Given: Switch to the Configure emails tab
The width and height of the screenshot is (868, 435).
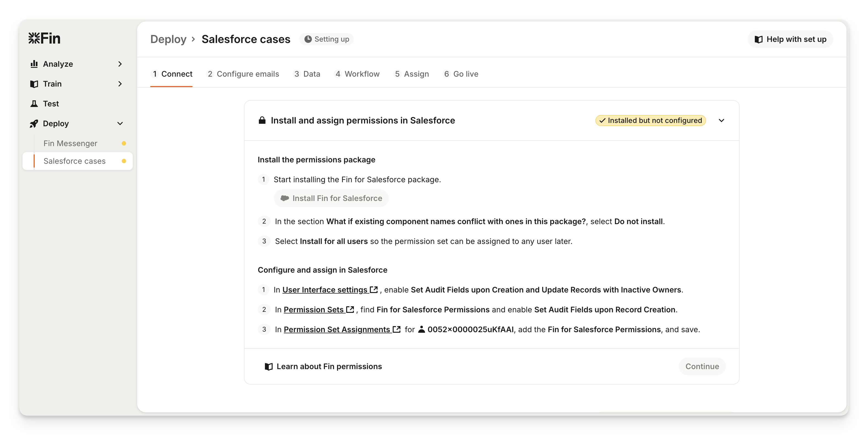Looking at the screenshot, I should click(x=243, y=74).
